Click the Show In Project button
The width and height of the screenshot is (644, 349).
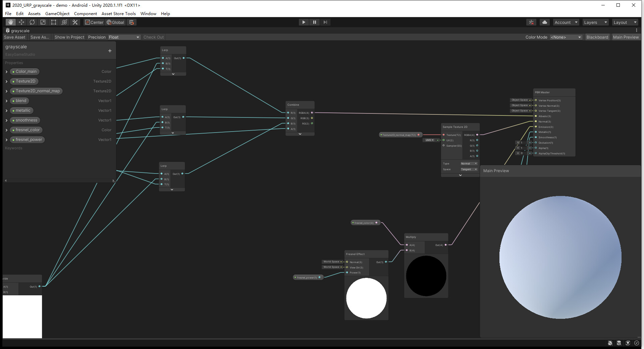click(69, 37)
